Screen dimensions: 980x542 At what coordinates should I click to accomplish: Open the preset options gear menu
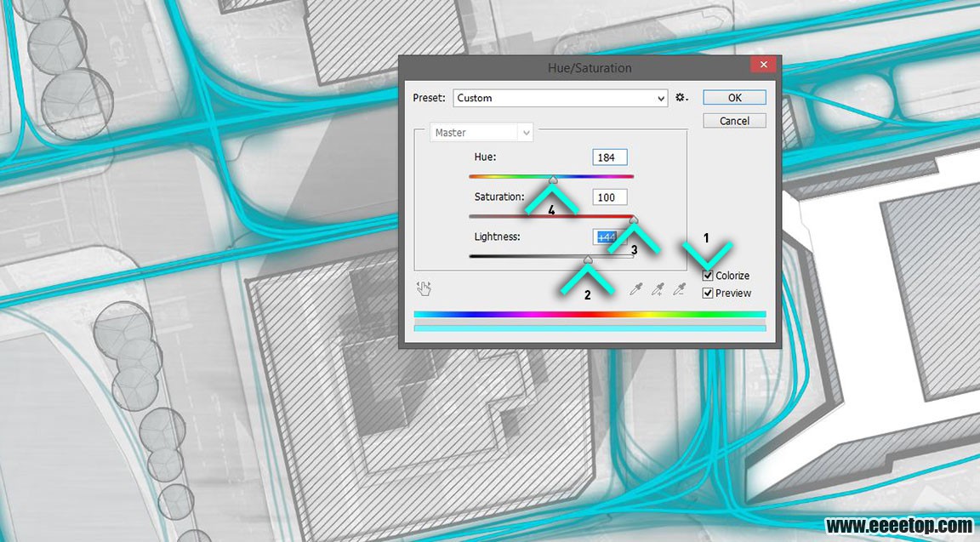pyautogui.click(x=681, y=98)
